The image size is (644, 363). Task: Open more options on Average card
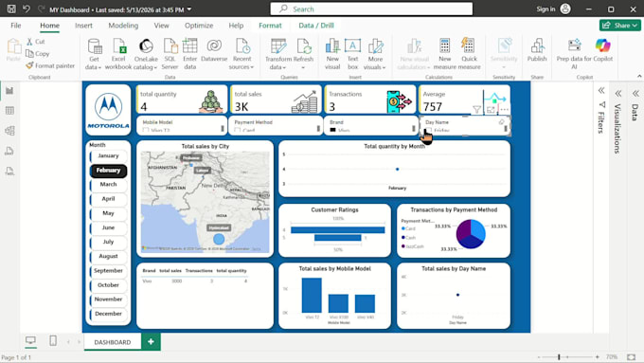(x=505, y=109)
